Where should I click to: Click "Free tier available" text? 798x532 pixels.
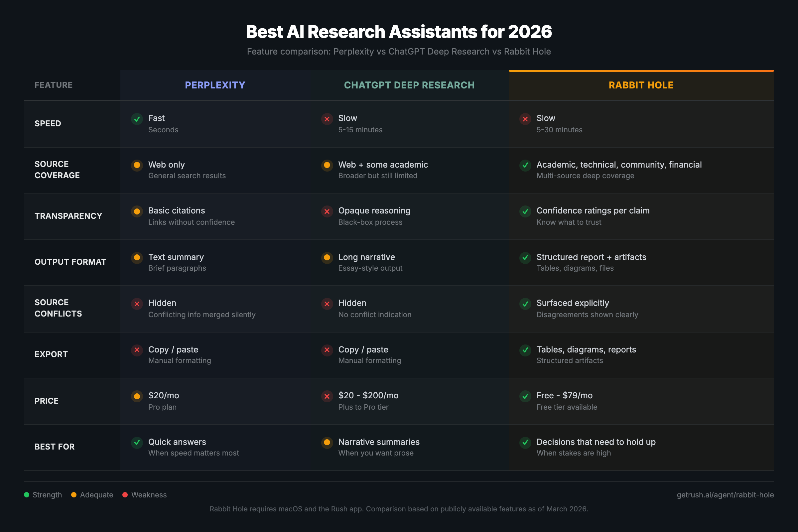567,407
